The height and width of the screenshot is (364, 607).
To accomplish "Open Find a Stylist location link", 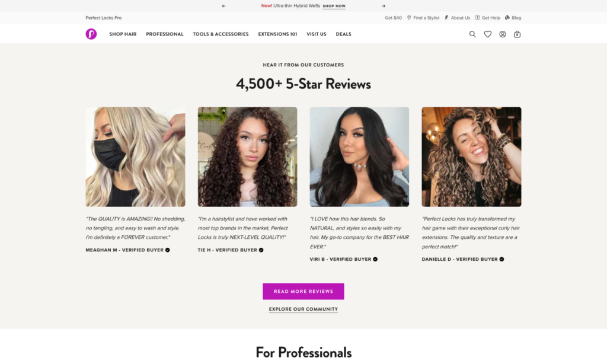I will (x=423, y=18).
